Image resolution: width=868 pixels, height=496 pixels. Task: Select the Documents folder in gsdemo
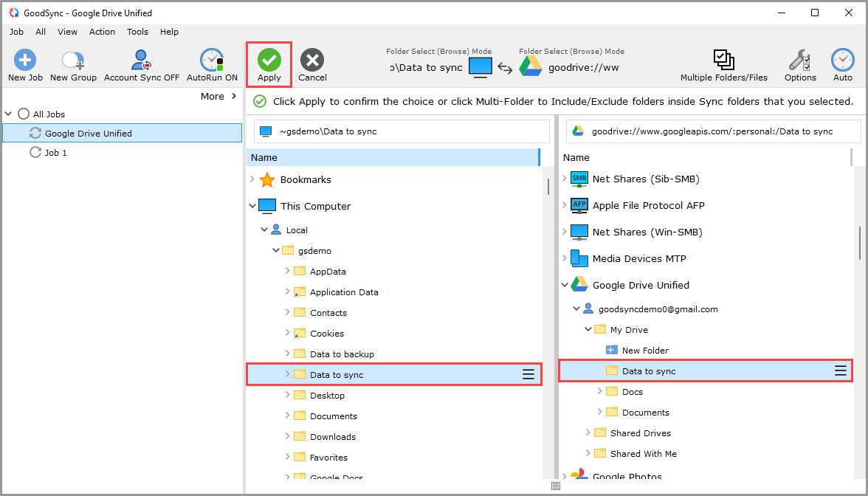point(334,416)
